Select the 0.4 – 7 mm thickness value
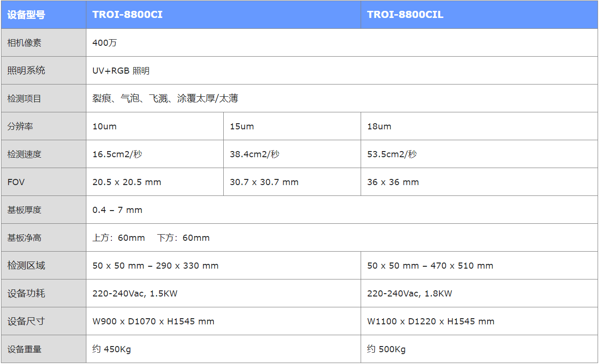Image resolution: width=599 pixels, height=364 pixels. click(117, 210)
